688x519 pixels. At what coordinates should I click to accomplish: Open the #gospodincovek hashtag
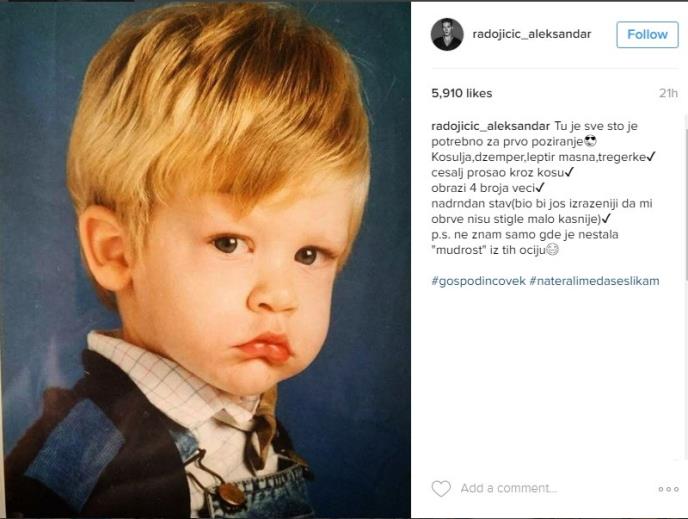tap(478, 281)
